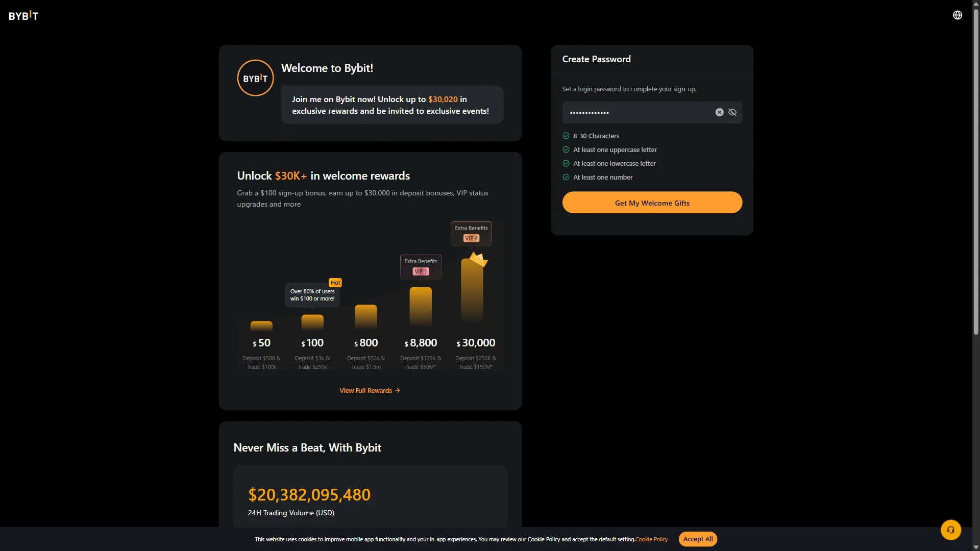Screen dimensions: 980x551
Task: Click the Bybit logo in header
Action: (x=23, y=16)
